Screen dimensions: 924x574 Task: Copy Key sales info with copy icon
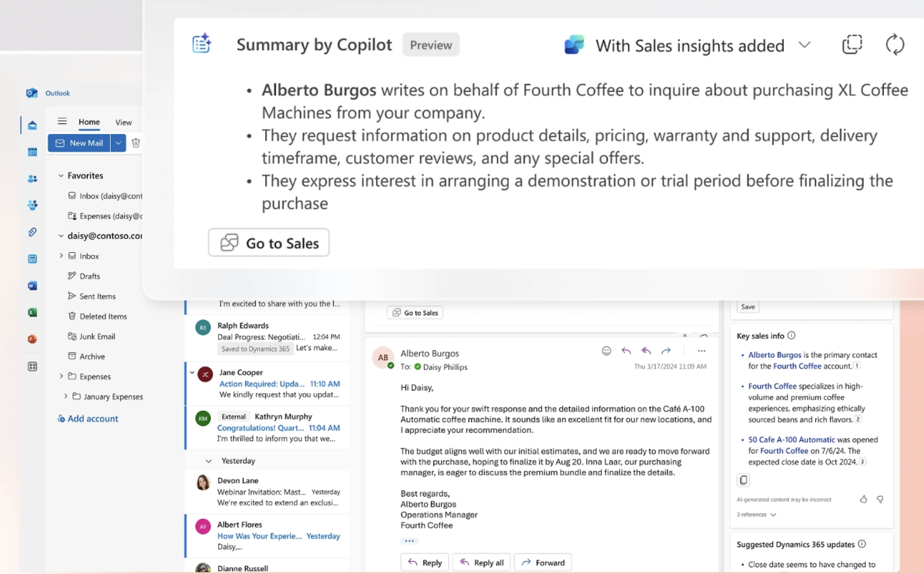click(x=743, y=480)
